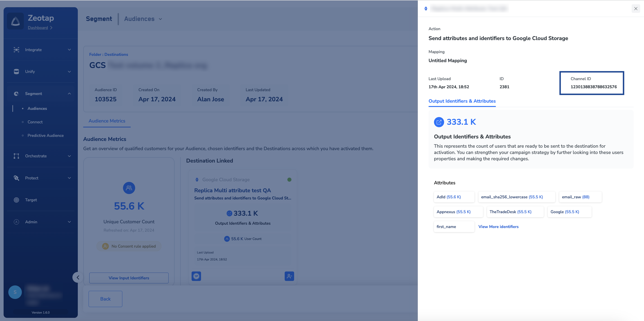Image resolution: width=644 pixels, height=321 pixels.
Task: Click the Zeotap logo icon
Action: click(x=16, y=21)
